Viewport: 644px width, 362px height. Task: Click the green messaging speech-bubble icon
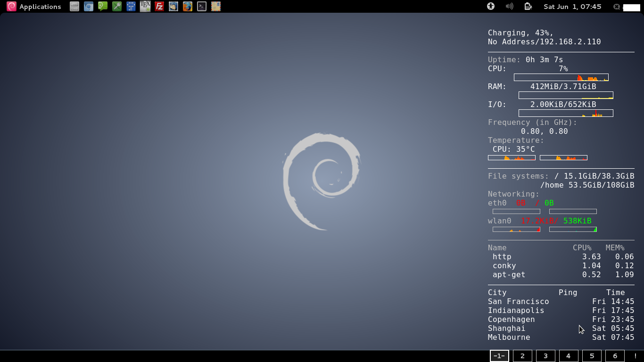[x=102, y=6]
